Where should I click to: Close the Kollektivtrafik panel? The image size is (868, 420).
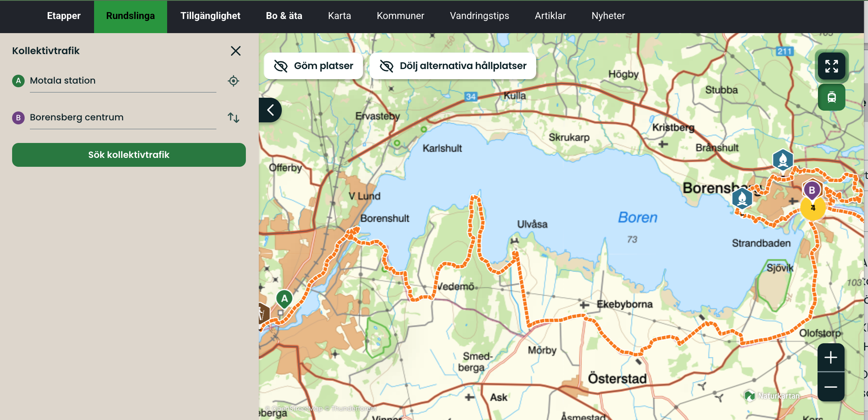pos(236,51)
